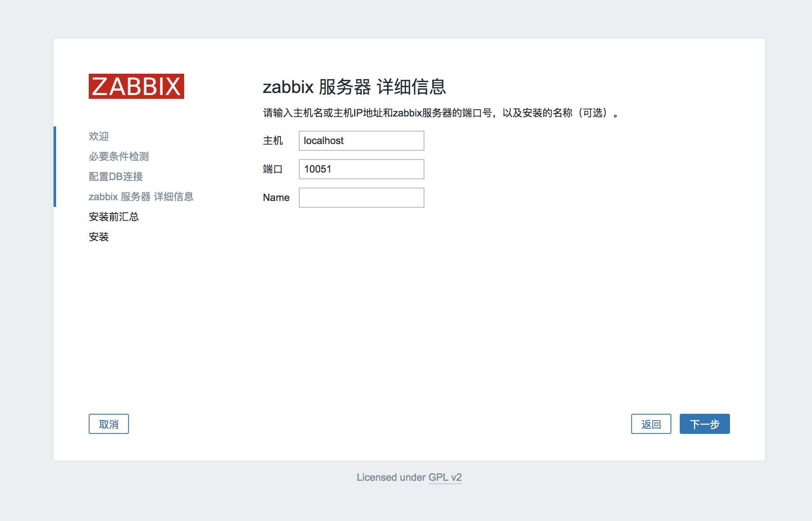Image resolution: width=812 pixels, height=521 pixels.
Task: Click the instruction text starting 请输入主机名
Action: pyautogui.click(x=441, y=113)
